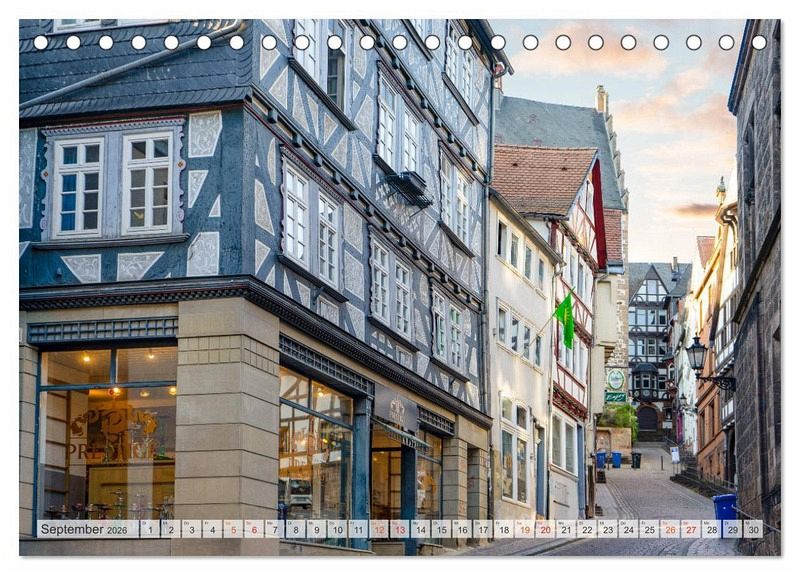
Task: Click the last day, 30, in the calendar
Action: click(x=752, y=529)
